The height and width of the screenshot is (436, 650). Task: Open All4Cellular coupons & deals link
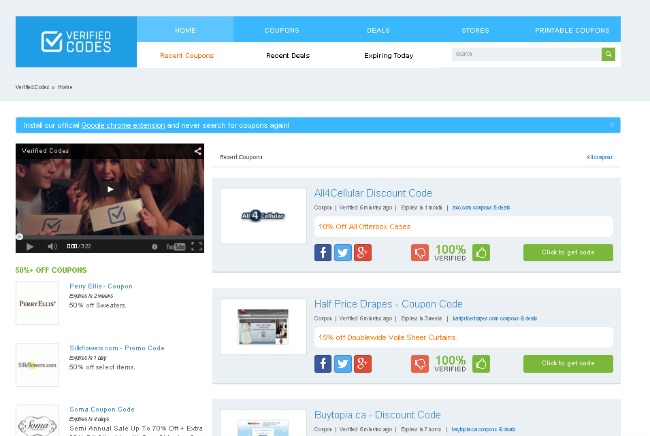point(481,208)
